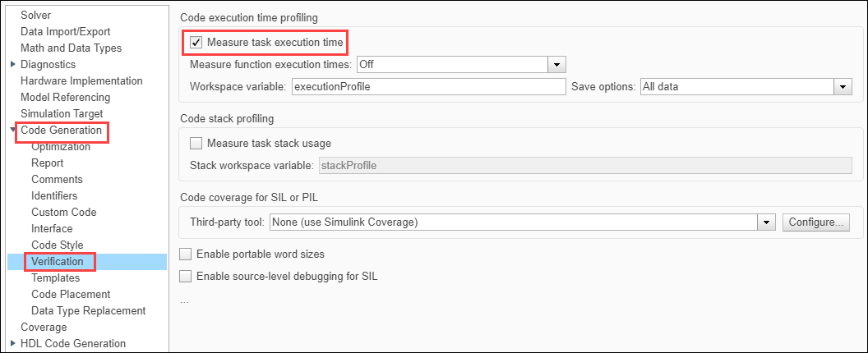Viewport: 868px width, 353px height.
Task: Enable portable word sizes checkbox
Action: coord(186,254)
